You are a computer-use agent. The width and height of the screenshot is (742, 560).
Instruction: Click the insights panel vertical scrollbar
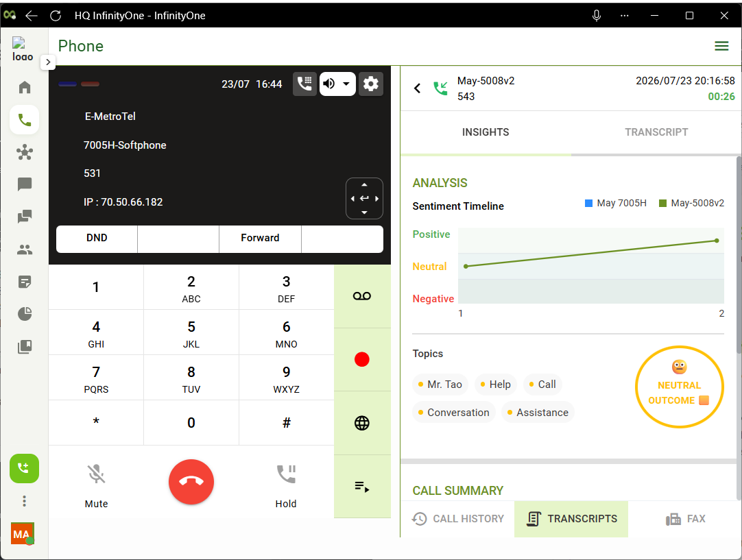pyautogui.click(x=739, y=256)
